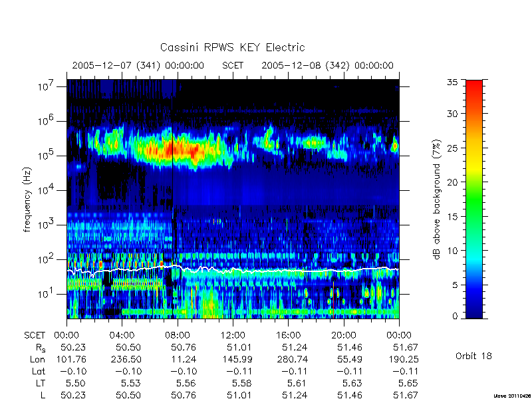This screenshot has width=532, height=399.
Task: Click the 08:00 SCET time tick label
Action: click(178, 335)
